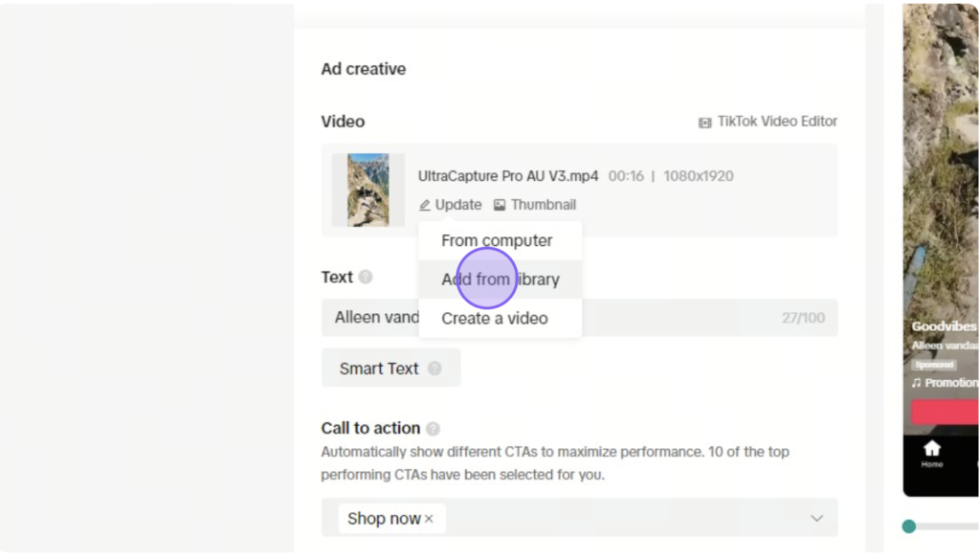Click the 00:16 video duration text
Screen dimensions: 980x559
[x=626, y=176]
